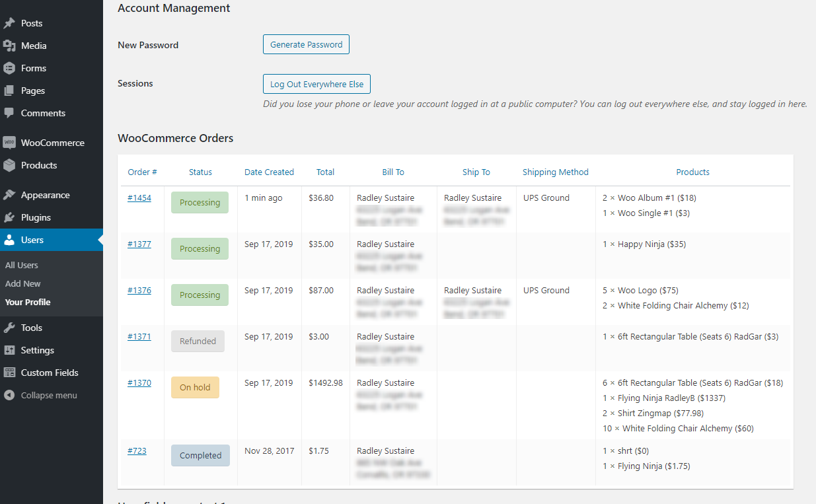Select Your Profile submenu item
This screenshot has height=504, width=816.
(28, 302)
